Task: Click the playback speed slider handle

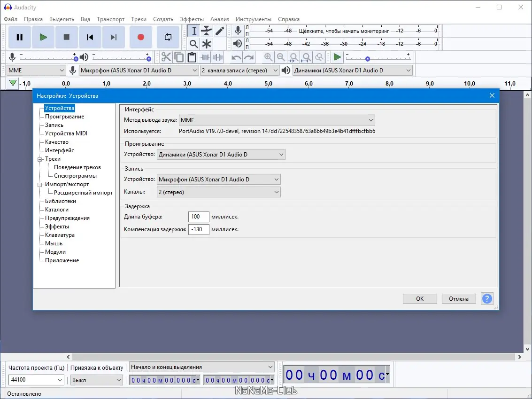Action: coord(368,59)
